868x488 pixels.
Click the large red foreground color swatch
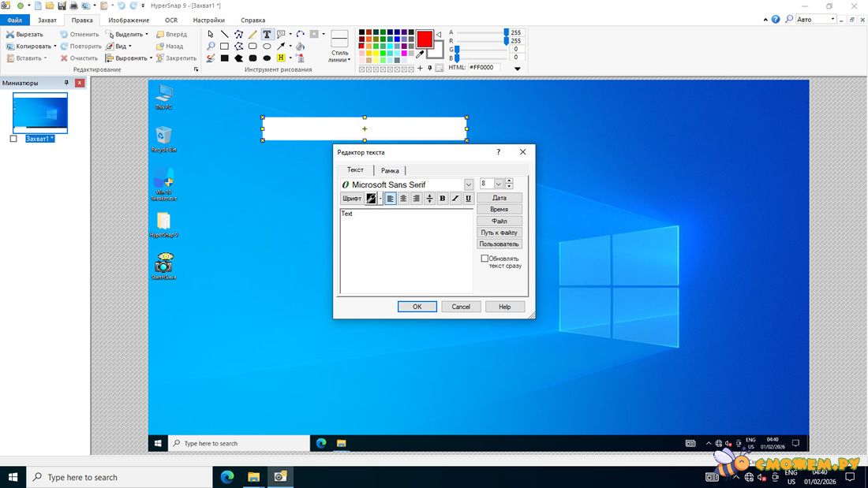point(425,39)
